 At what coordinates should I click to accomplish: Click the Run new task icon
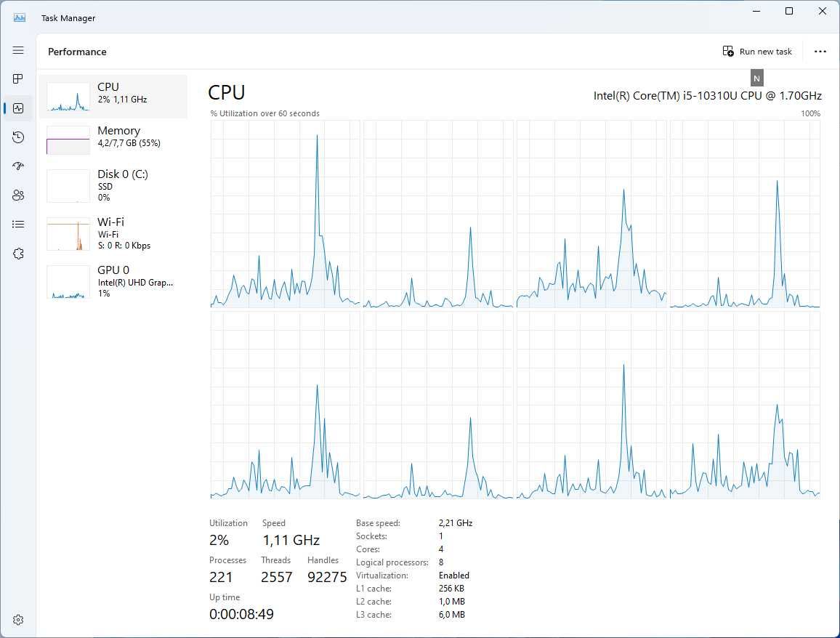tap(728, 52)
